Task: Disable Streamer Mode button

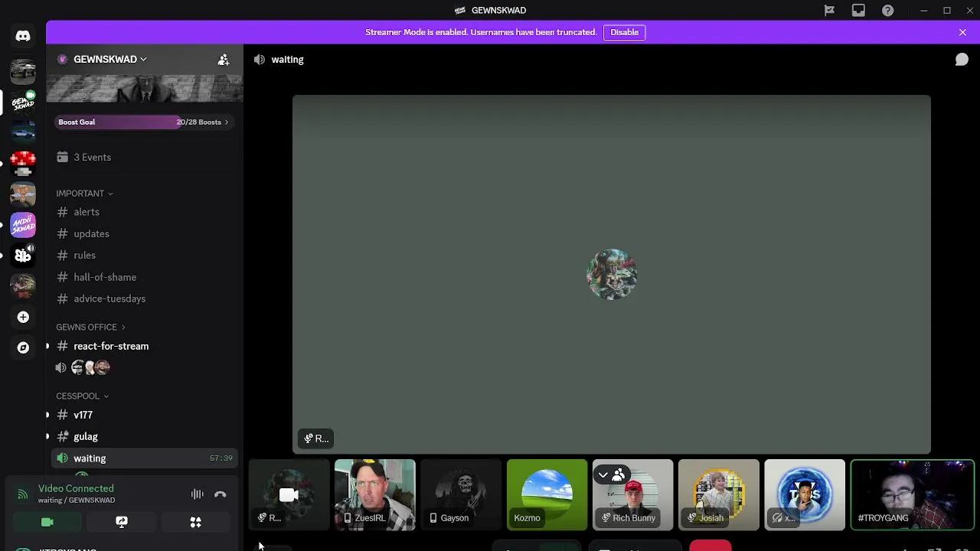Action: coord(624,32)
